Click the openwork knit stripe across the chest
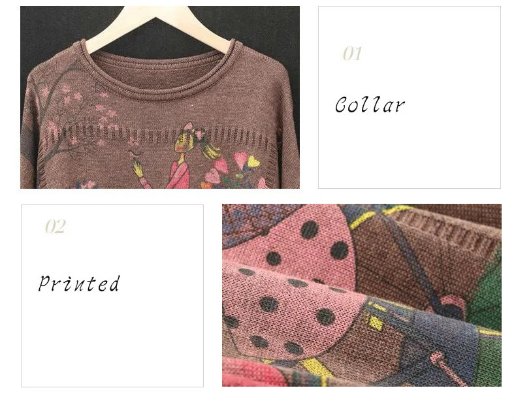This screenshot has width=516, height=420. coord(161,136)
